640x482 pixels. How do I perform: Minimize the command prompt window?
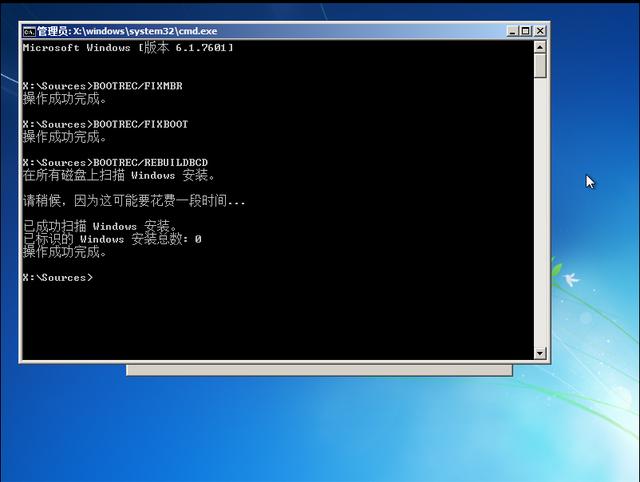pos(512,31)
